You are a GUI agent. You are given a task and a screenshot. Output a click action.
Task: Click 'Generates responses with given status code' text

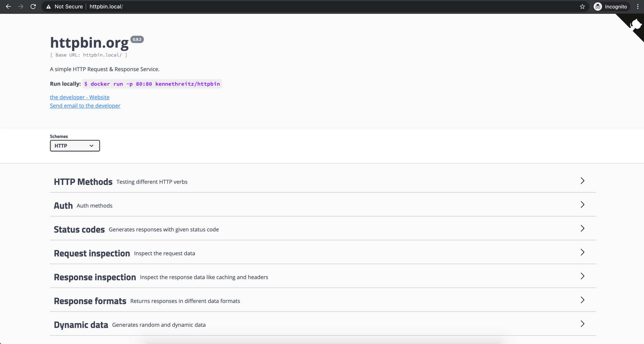click(x=164, y=229)
